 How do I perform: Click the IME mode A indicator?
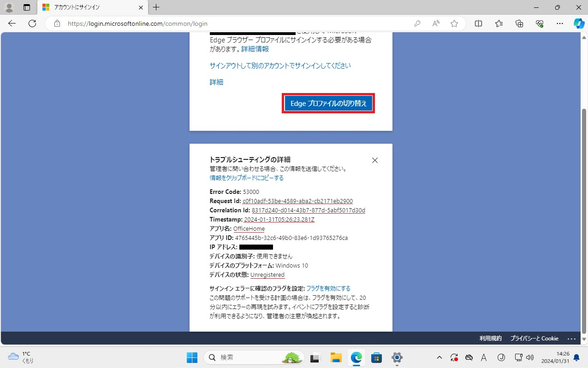(x=484, y=357)
